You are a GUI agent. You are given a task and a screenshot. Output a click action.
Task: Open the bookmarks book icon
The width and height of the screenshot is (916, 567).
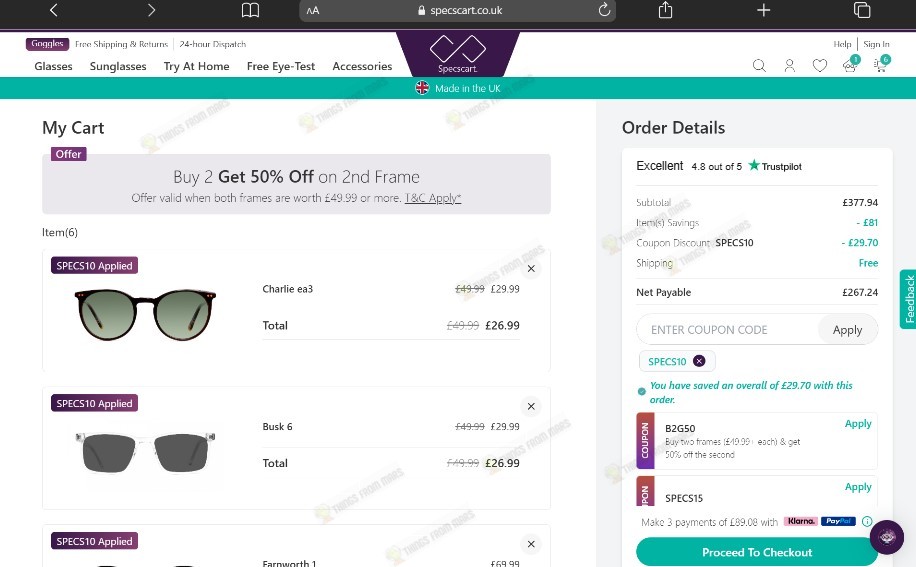tap(250, 10)
